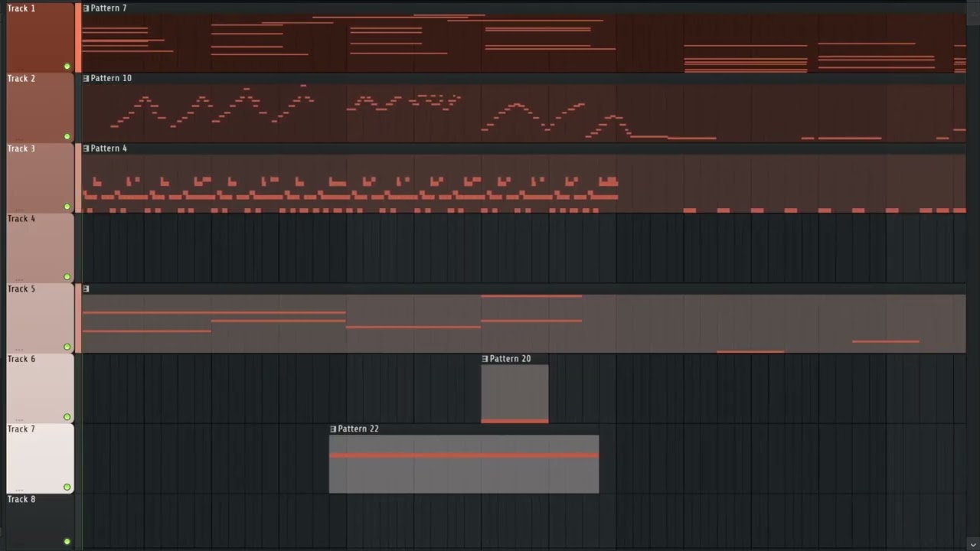Select the Track 3 header

40,178
